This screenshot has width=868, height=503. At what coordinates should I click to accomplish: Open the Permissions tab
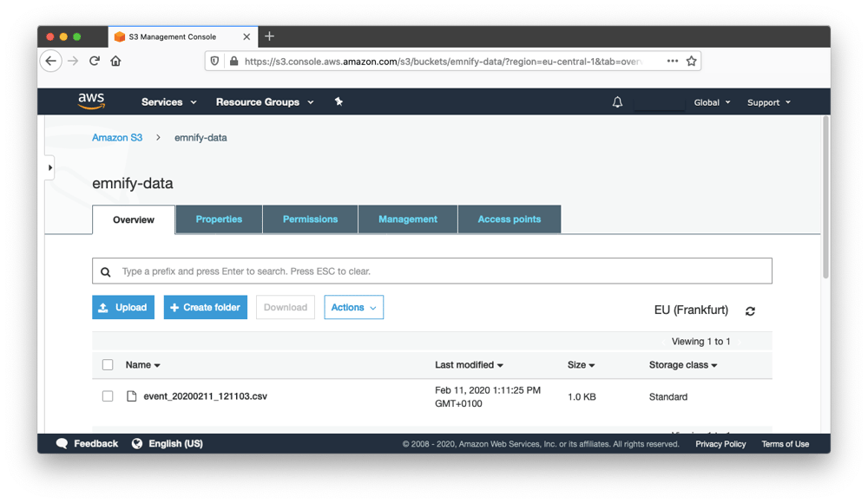pos(310,219)
